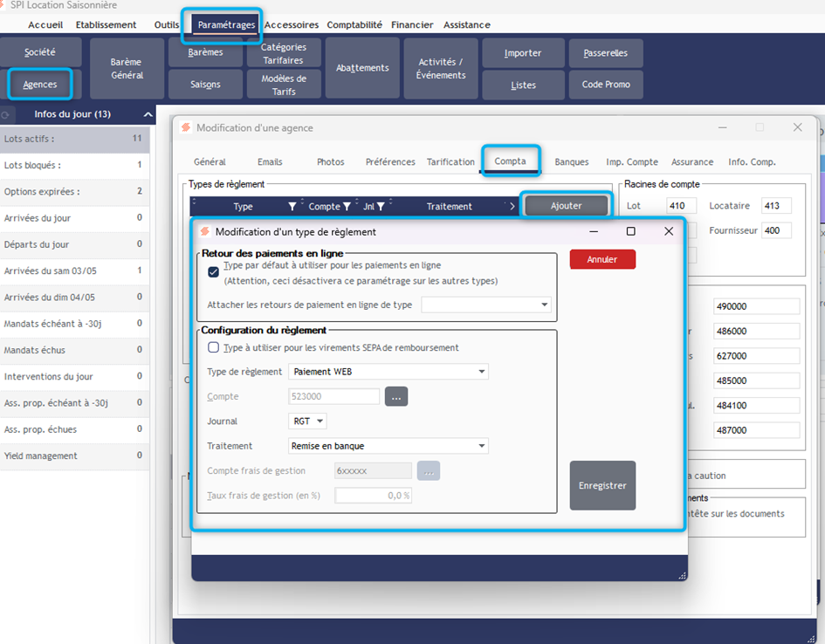
Task: Click the Compte column filter funnel icon
Action: [347, 207]
